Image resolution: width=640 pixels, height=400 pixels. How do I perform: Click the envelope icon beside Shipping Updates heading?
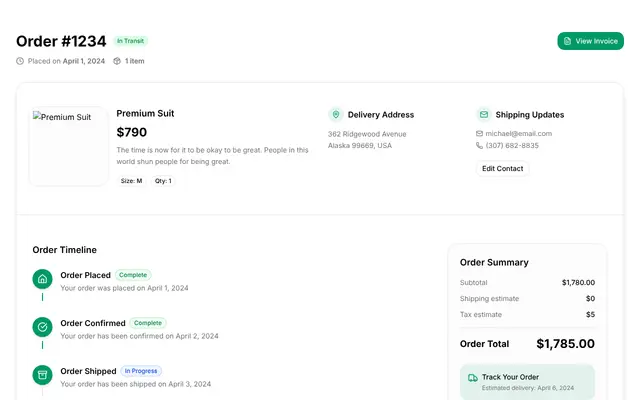(484, 115)
